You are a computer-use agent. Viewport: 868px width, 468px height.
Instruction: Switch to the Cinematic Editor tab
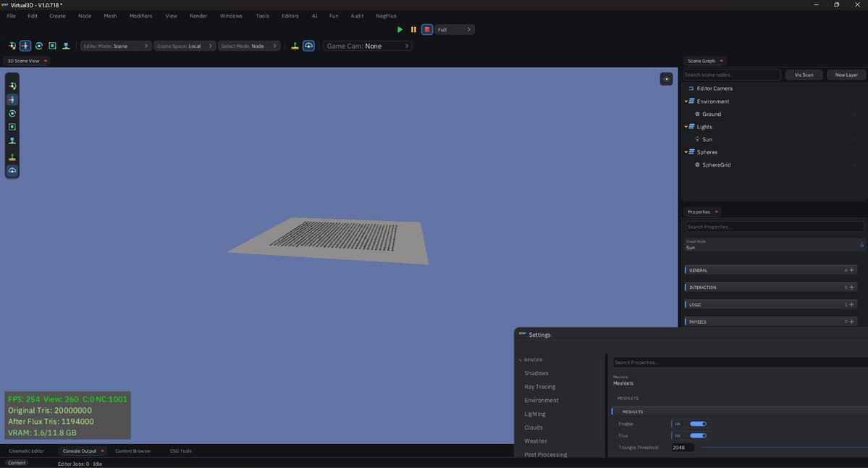[26, 451]
